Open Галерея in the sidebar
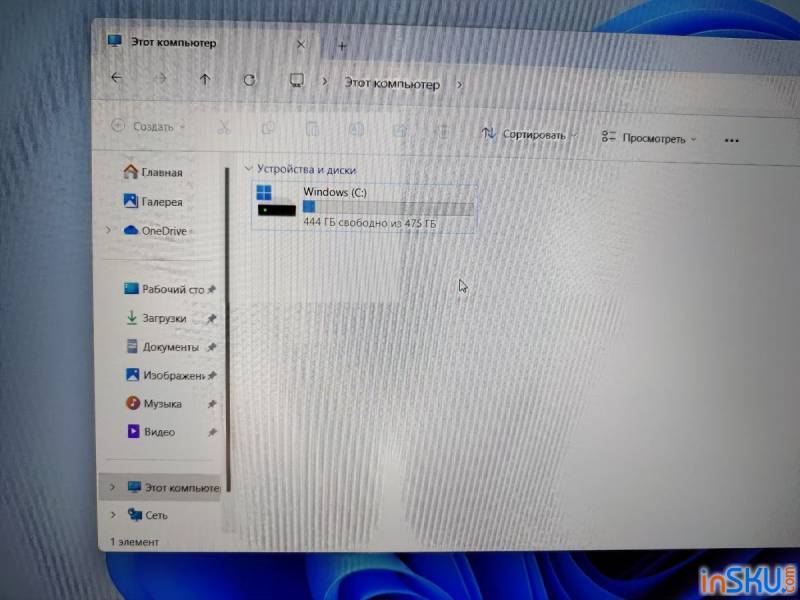 point(153,202)
